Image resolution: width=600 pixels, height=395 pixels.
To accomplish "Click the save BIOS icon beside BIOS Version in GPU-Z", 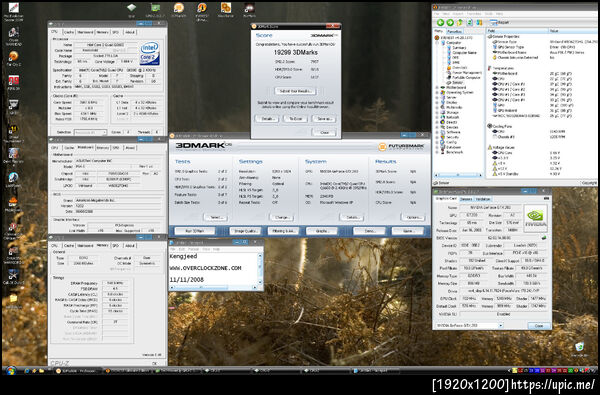I will coord(544,238).
